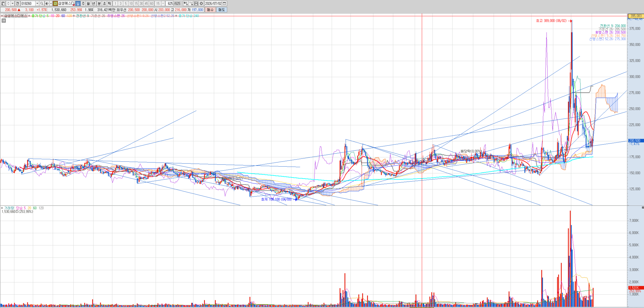Click the save chart floppy disk icon
Viewport: 644px width, 308px height.
[x=196, y=3]
